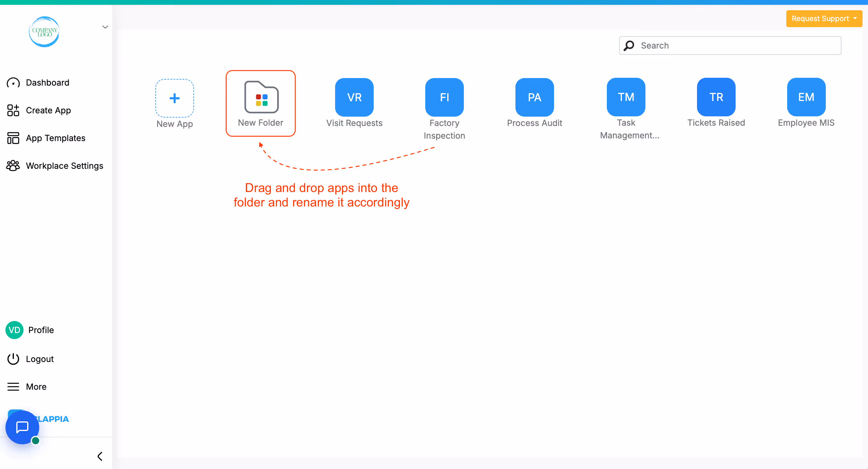Image resolution: width=868 pixels, height=469 pixels.
Task: Open the Visit Requests app
Action: 354,97
